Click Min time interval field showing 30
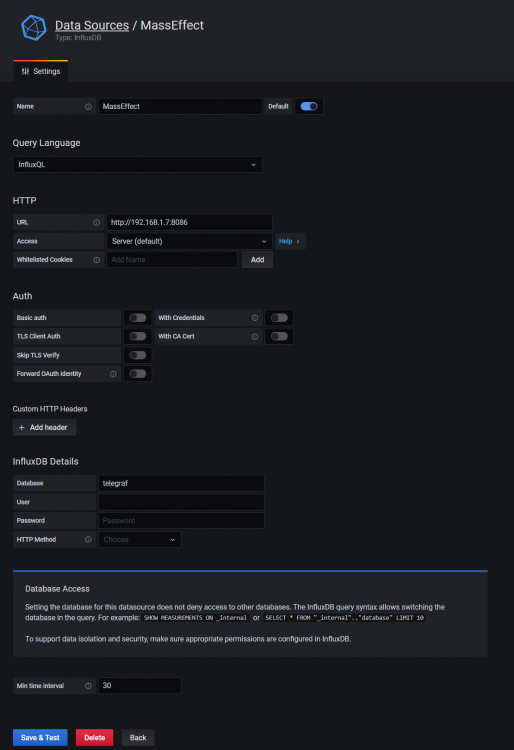 (x=140, y=685)
